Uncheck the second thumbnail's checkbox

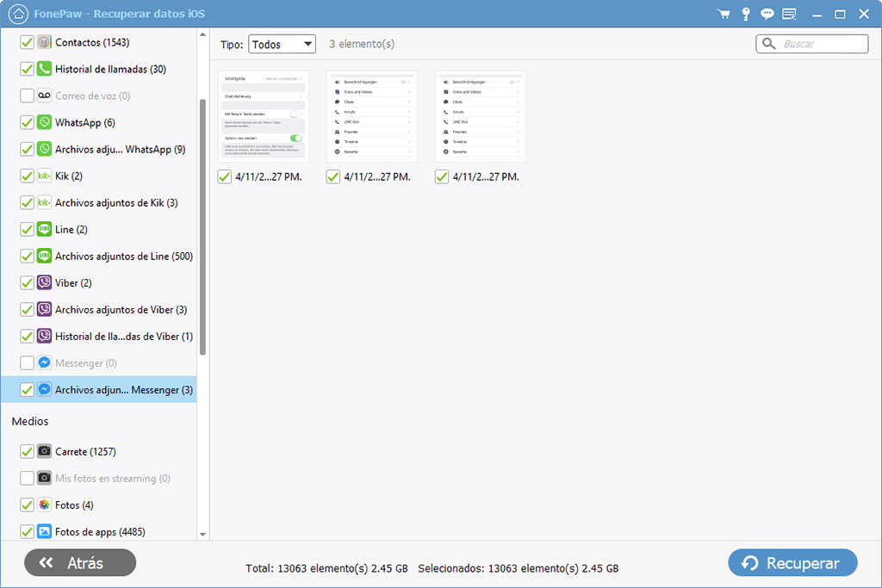pyautogui.click(x=333, y=177)
